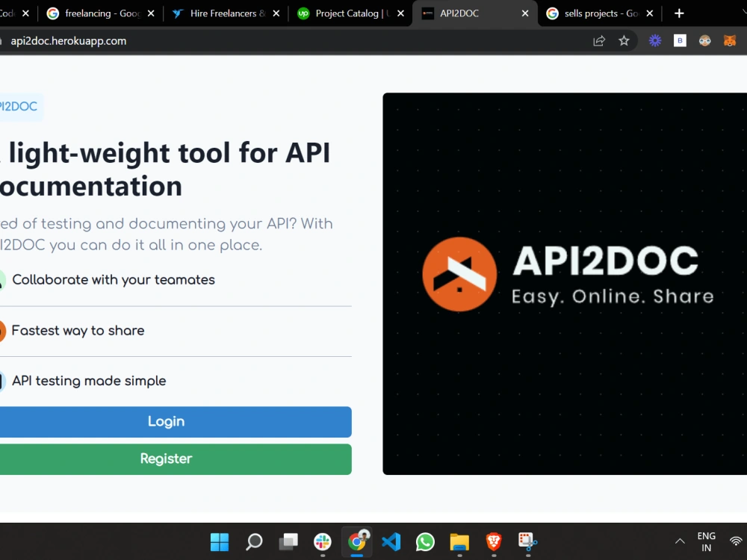Image resolution: width=747 pixels, height=560 pixels.
Task: Close the Project Catalog tab
Action: [400, 13]
